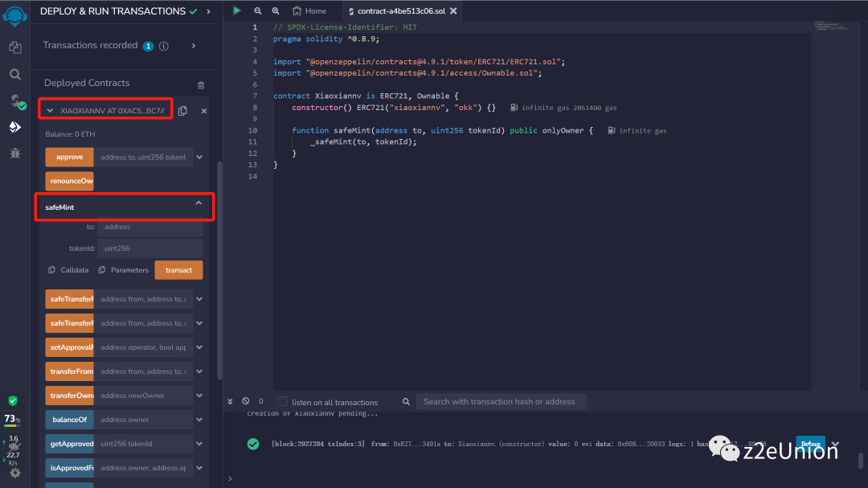This screenshot has height=488, width=868.
Task: Open the File Explorer sidebar icon
Action: click(x=14, y=47)
